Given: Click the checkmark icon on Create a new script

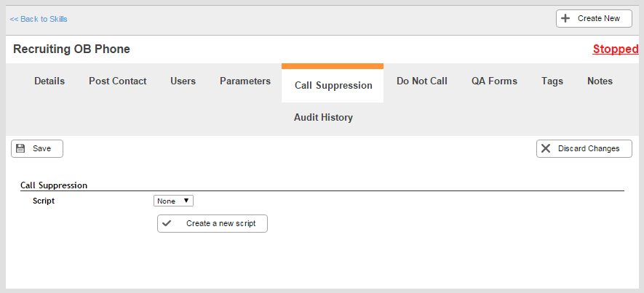Looking at the screenshot, I should (167, 223).
